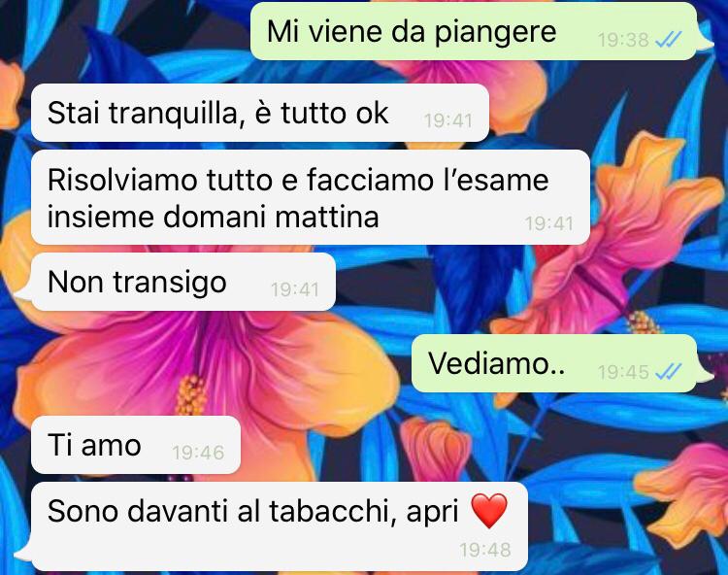Tap the 'Vediamo..' sent message
728x575 pixels.
[554, 363]
